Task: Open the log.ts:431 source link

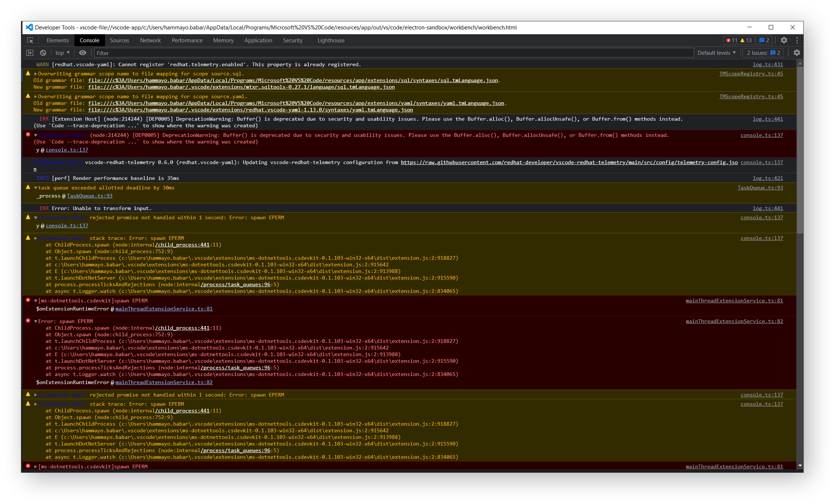Action: 768,64
